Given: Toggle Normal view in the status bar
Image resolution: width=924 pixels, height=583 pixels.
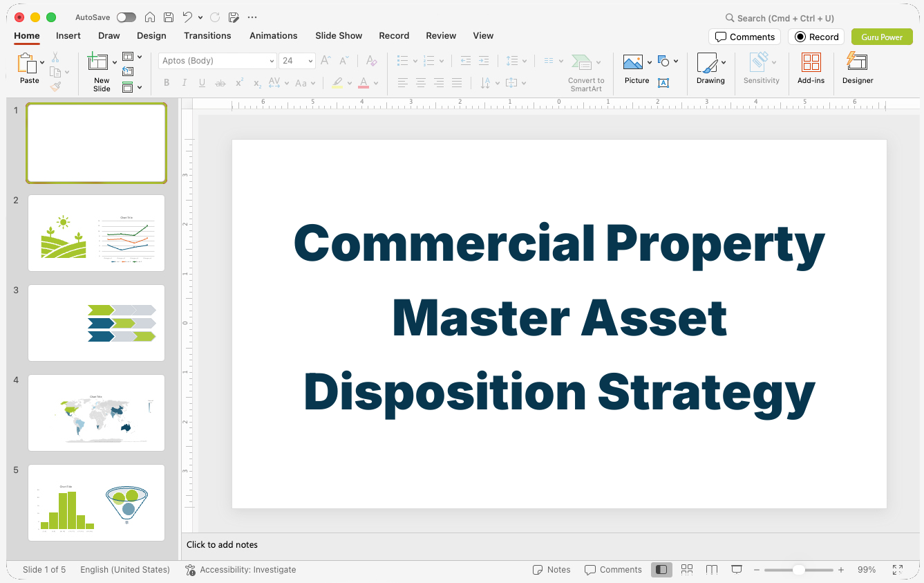Looking at the screenshot, I should point(661,569).
